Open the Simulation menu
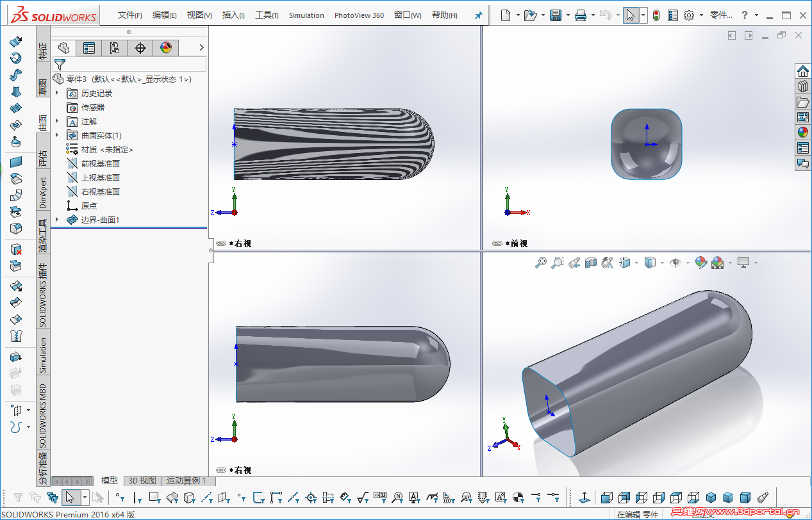Image resolution: width=812 pixels, height=520 pixels. coord(306,15)
